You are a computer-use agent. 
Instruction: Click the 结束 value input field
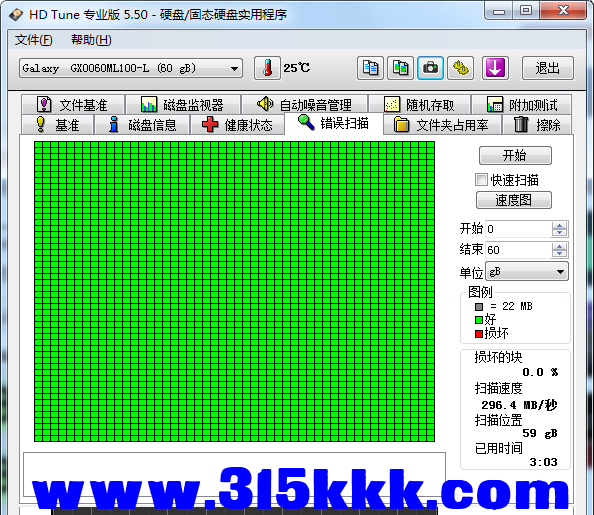518,250
